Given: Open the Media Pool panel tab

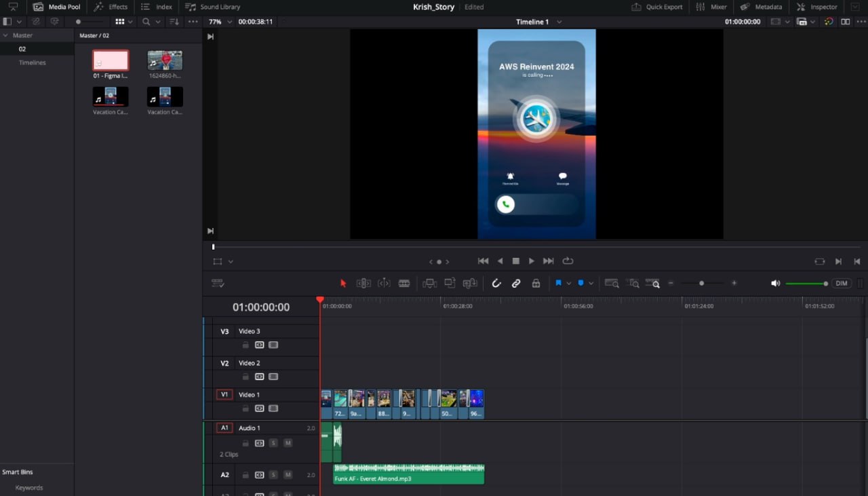Looking at the screenshot, I should 57,7.
